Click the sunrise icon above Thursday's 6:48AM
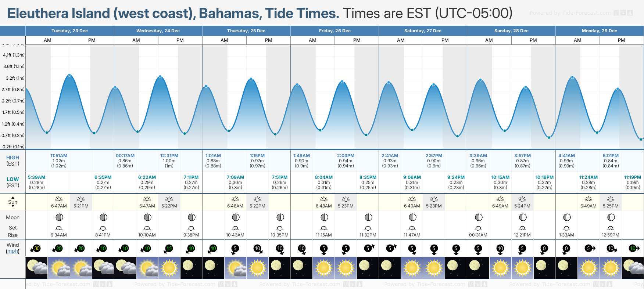 coord(235,199)
